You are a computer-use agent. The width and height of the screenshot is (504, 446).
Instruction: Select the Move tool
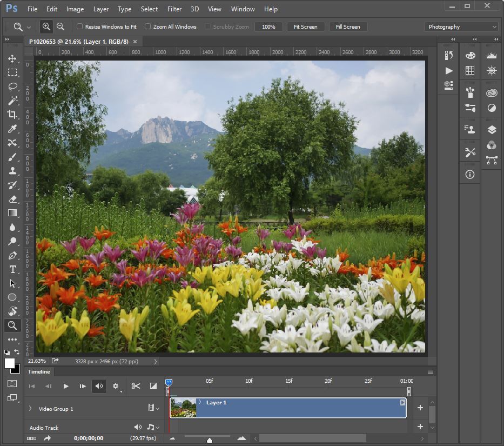(12, 58)
